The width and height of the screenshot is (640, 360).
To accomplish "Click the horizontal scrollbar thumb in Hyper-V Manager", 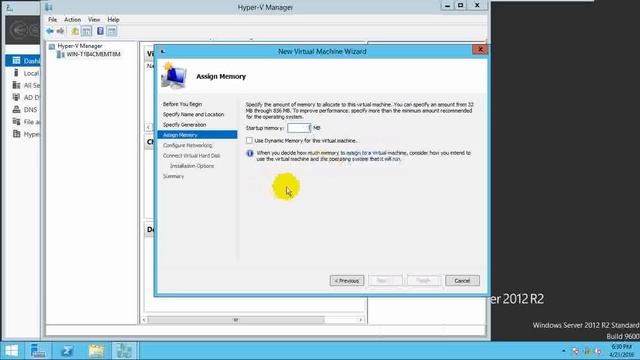I will click(x=236, y=320).
